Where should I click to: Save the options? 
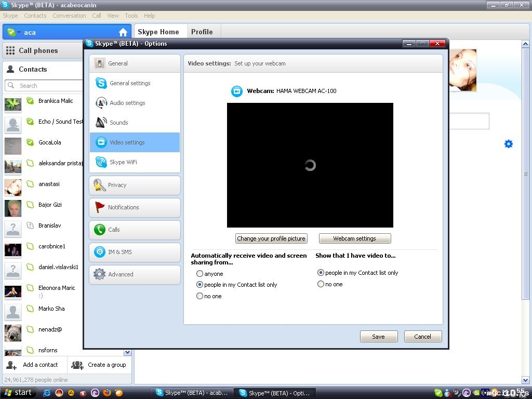click(x=379, y=337)
